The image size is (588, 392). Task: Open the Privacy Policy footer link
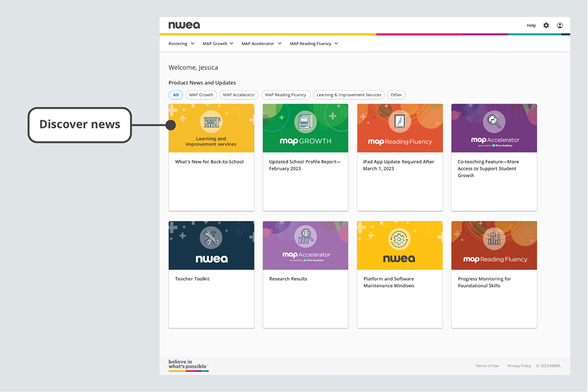click(519, 366)
